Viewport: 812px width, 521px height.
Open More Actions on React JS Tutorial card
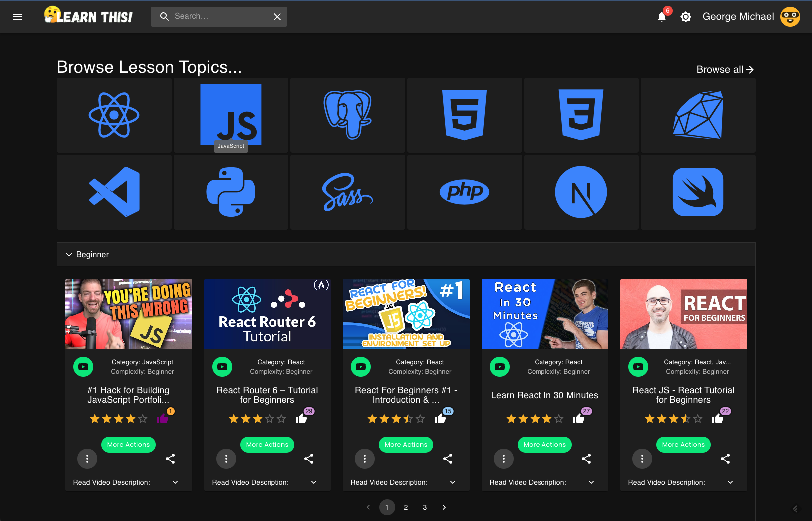pos(683,445)
